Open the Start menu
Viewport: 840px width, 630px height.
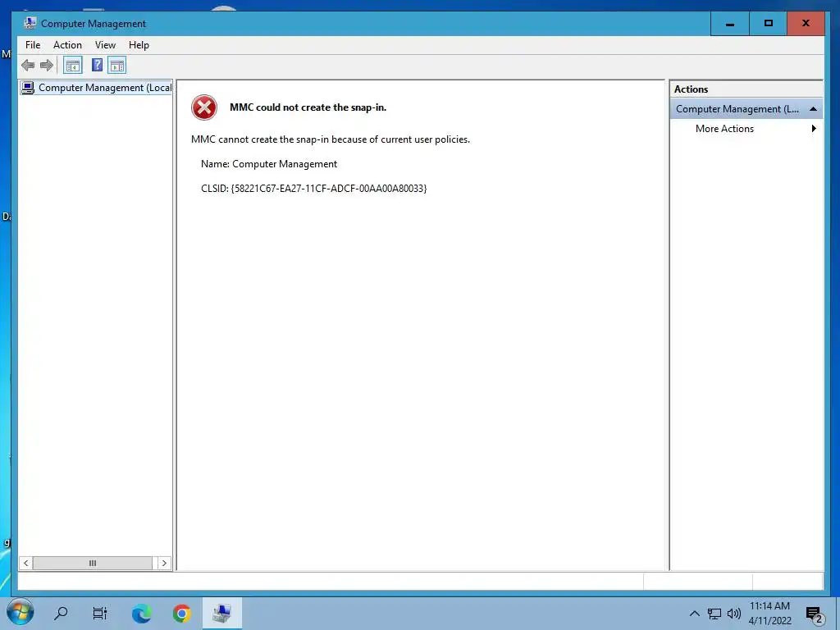[x=21, y=612]
